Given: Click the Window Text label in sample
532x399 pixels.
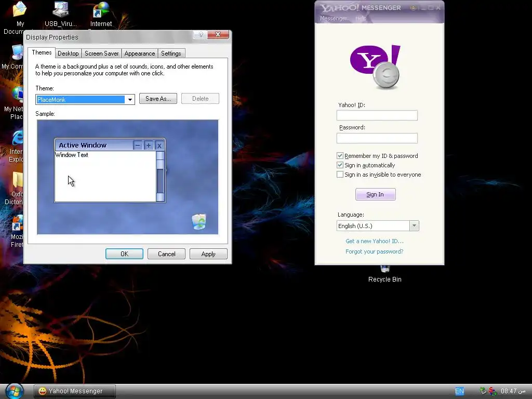Looking at the screenshot, I should (x=72, y=155).
